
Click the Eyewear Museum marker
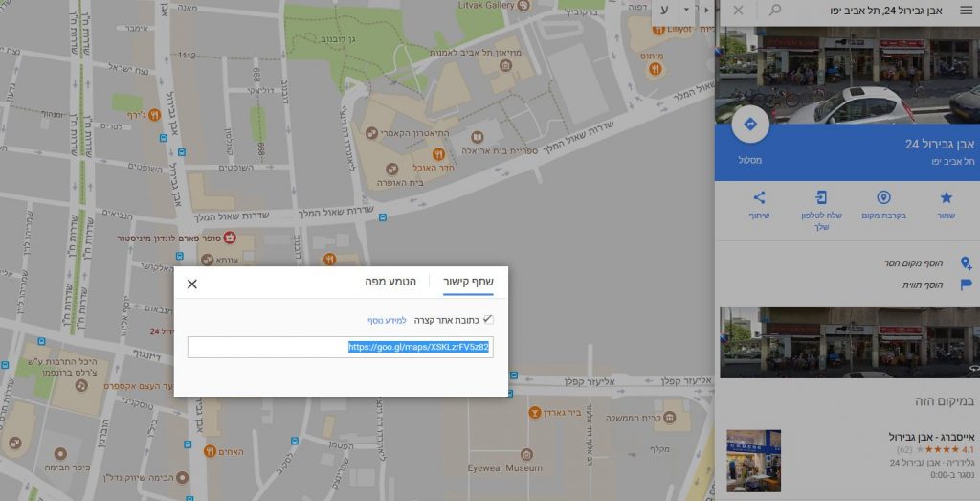pyautogui.click(x=527, y=455)
